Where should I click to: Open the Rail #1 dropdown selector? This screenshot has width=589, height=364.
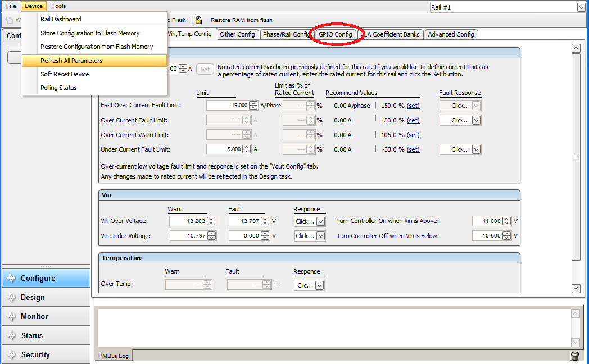click(581, 7)
